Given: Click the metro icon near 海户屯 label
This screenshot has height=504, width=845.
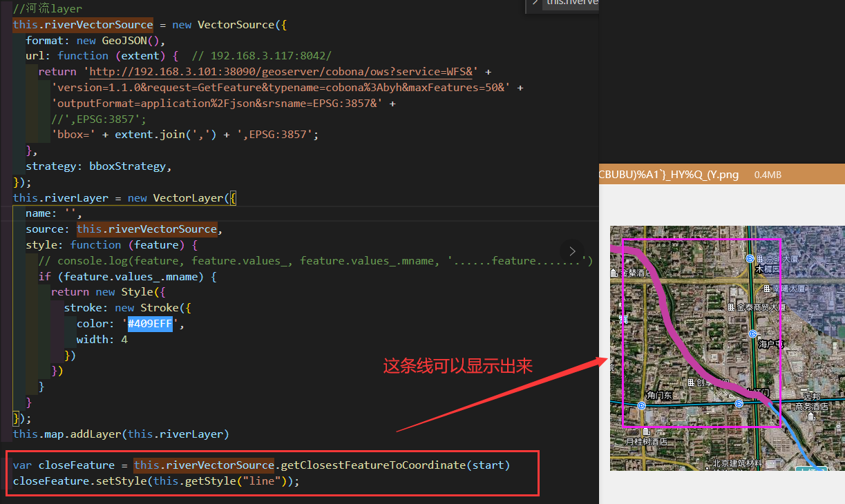Looking at the screenshot, I should coord(752,334).
